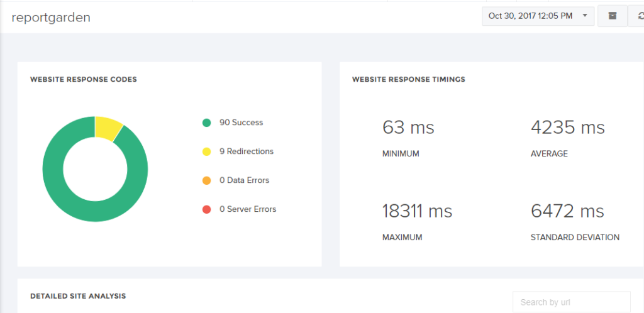Toggle the "90 Success" legend label

241,123
